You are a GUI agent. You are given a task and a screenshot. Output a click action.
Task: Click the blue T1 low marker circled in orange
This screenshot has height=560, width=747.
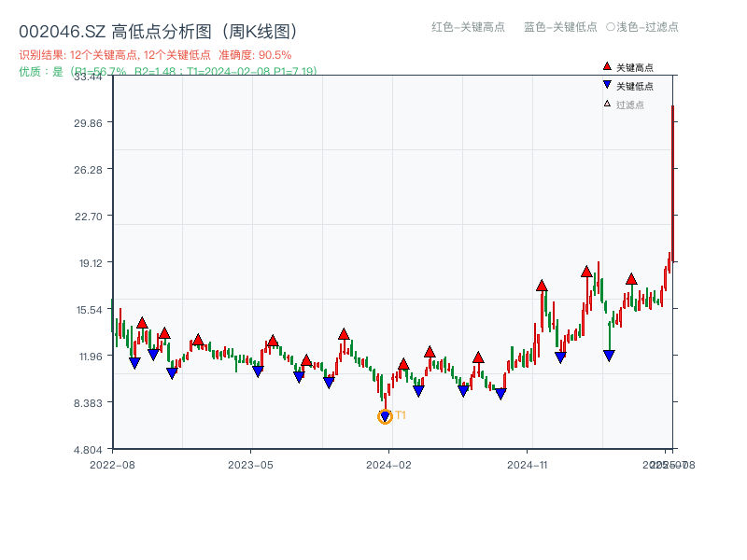tap(385, 417)
